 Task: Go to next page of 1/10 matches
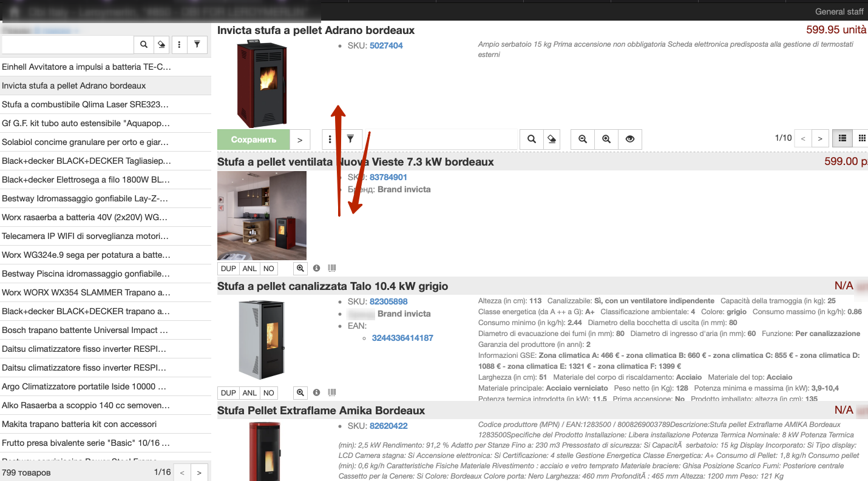(820, 139)
